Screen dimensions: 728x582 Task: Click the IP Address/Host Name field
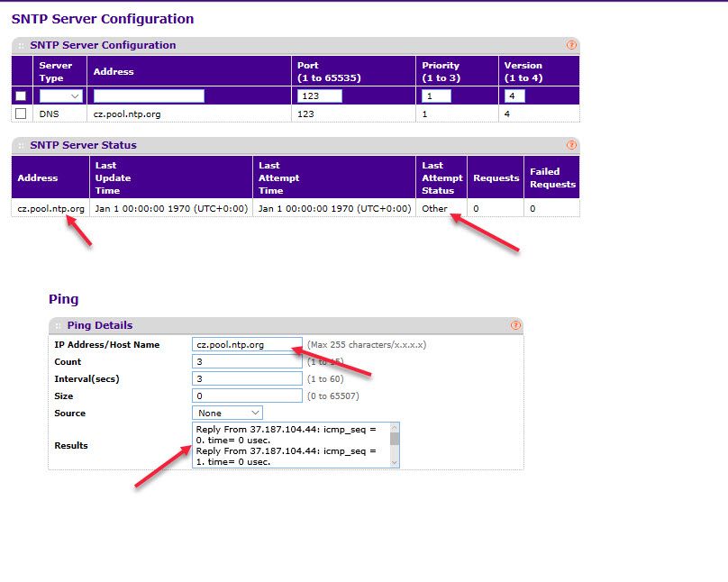point(247,344)
